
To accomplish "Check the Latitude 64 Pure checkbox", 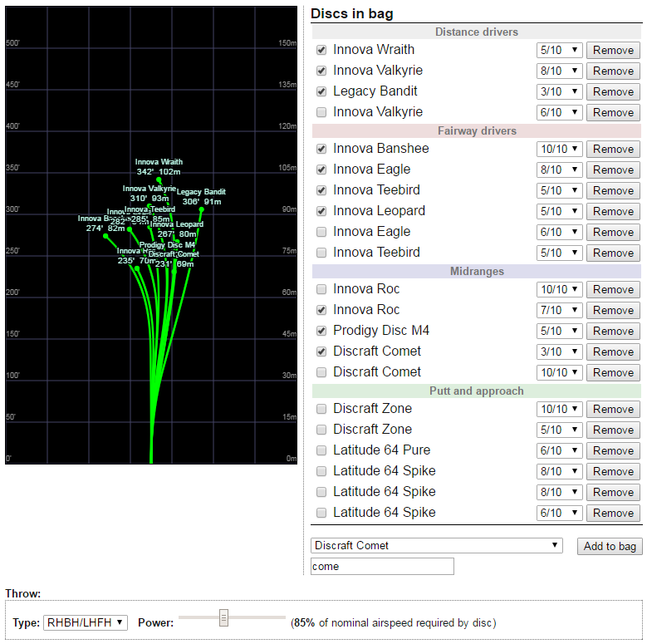I will coord(321,450).
